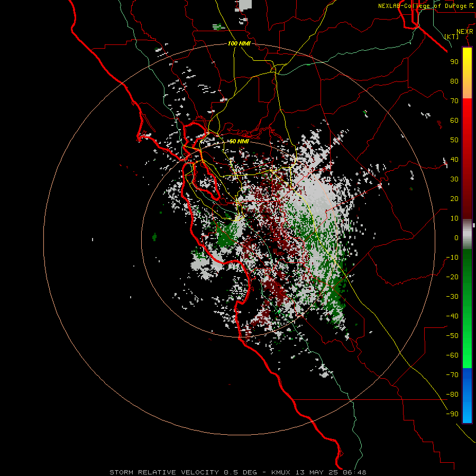Viewport: 476px width, 476px height.
Task: Pick the gray zero-velocity segment of color bar
Action: (x=467, y=234)
